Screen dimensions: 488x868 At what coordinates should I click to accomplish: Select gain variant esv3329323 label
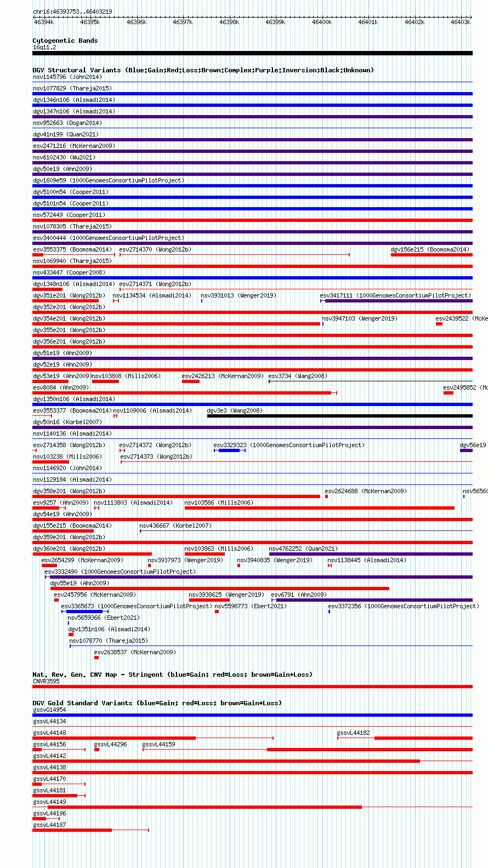tap(289, 445)
